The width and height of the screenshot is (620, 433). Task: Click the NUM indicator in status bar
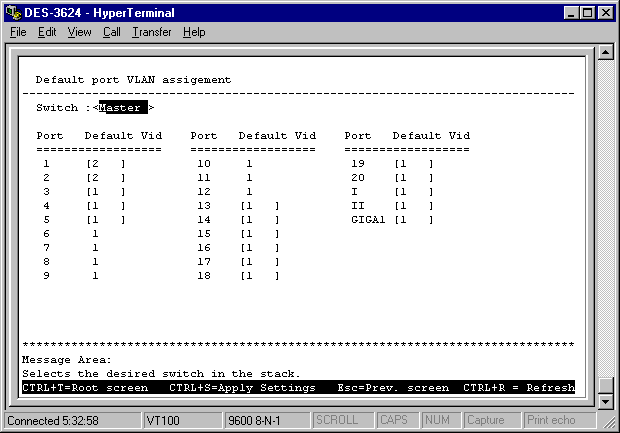click(437, 420)
